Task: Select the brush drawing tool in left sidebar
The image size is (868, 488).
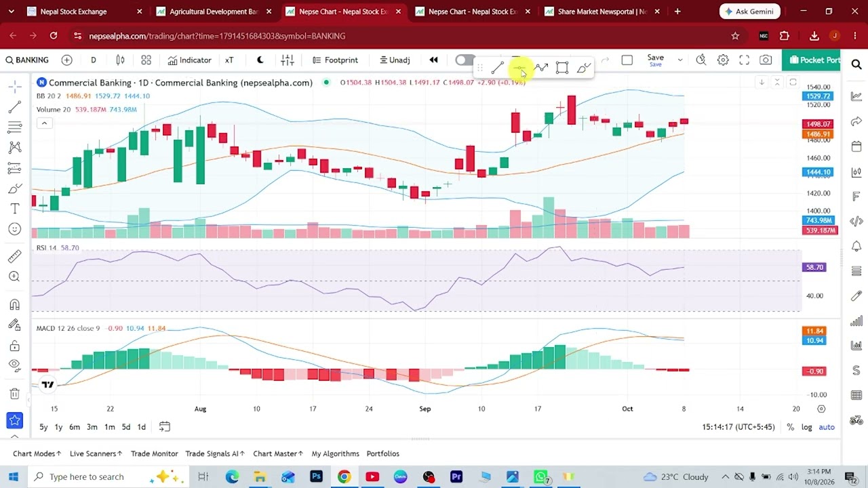Action: point(14,188)
